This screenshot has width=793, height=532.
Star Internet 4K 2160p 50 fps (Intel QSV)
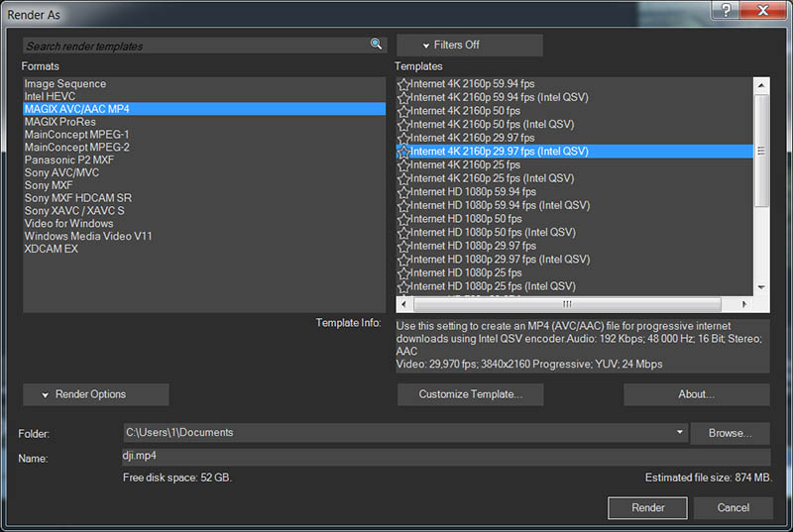(x=403, y=125)
